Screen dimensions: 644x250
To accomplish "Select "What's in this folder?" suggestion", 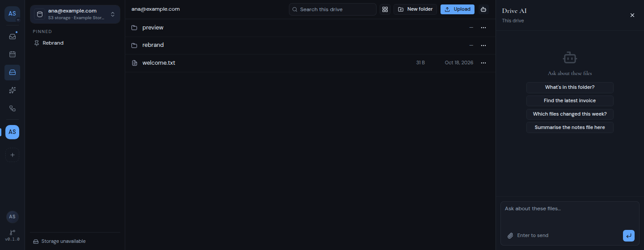I will 570,87.
